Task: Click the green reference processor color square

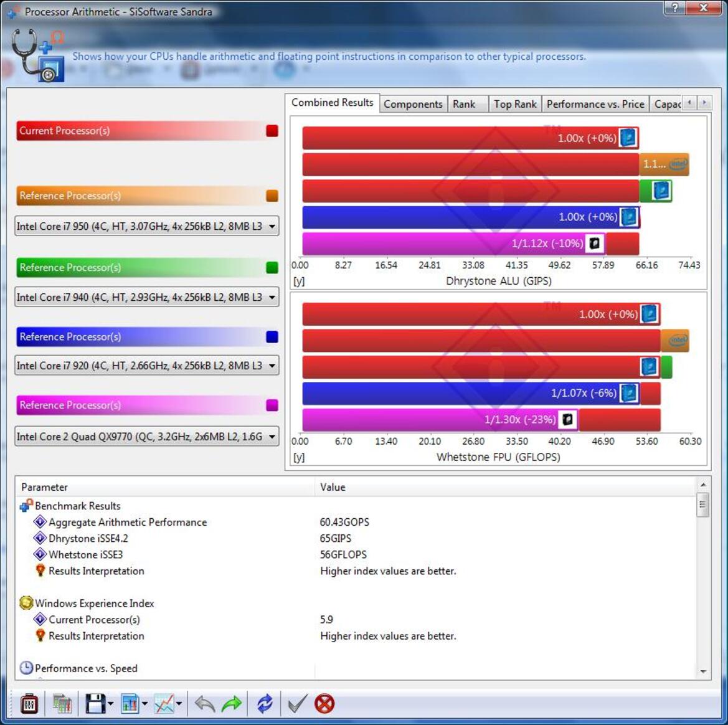Action: tap(272, 268)
